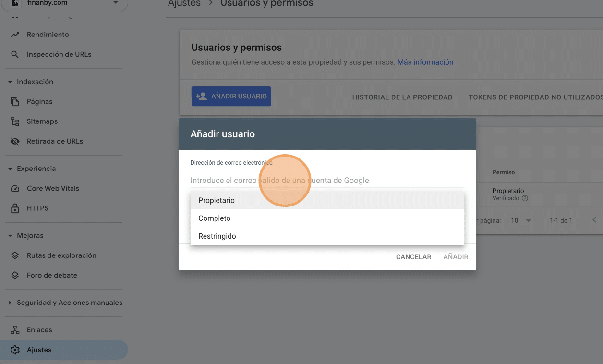This screenshot has height=364, width=603.
Task: Click the Enlaces network icon
Action: pos(15,330)
